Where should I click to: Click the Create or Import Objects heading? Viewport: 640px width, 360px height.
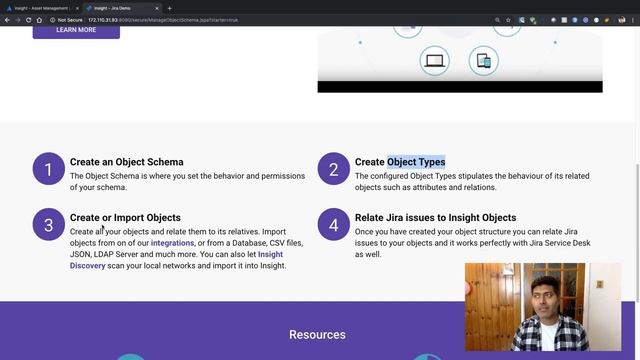pos(125,218)
